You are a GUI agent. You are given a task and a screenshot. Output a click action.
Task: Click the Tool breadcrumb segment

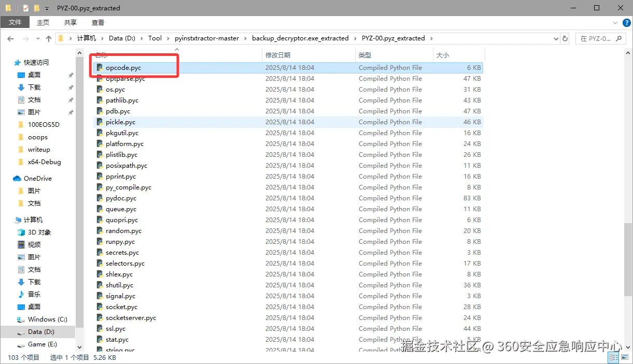155,38
